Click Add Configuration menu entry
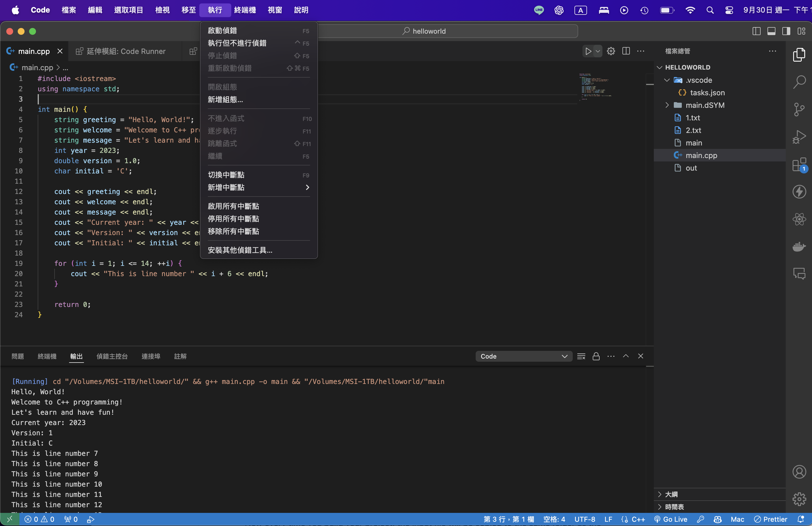 (259, 100)
